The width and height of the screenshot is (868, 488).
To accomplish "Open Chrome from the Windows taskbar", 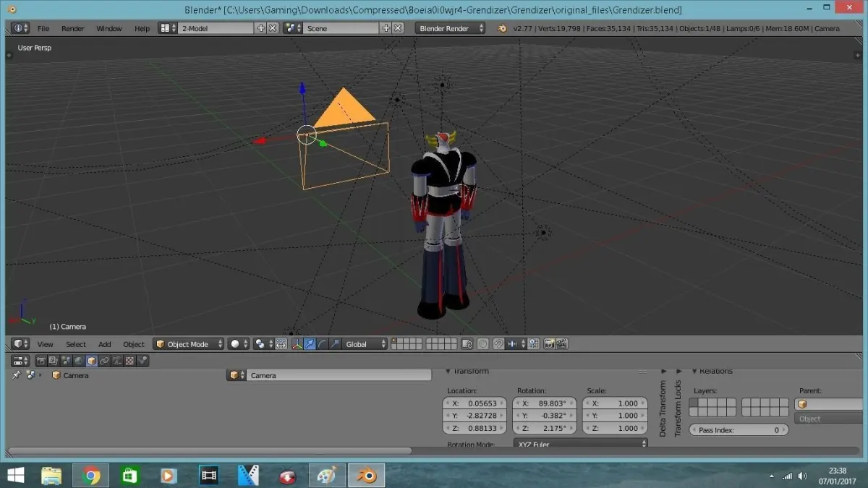I will 91,475.
